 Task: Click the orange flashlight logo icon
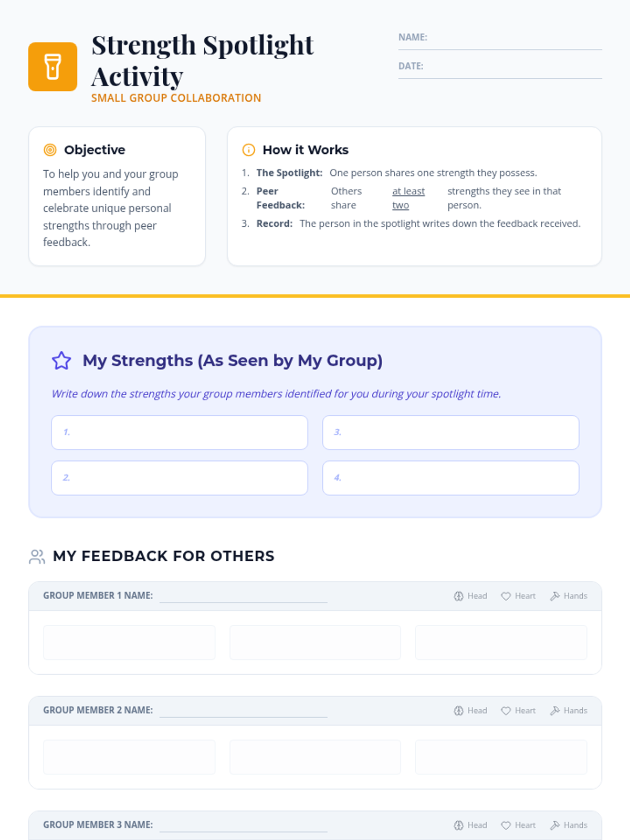[x=52, y=67]
